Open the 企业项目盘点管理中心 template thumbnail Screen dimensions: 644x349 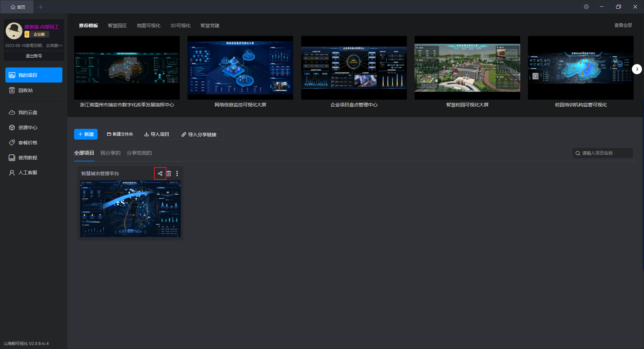tap(354, 68)
